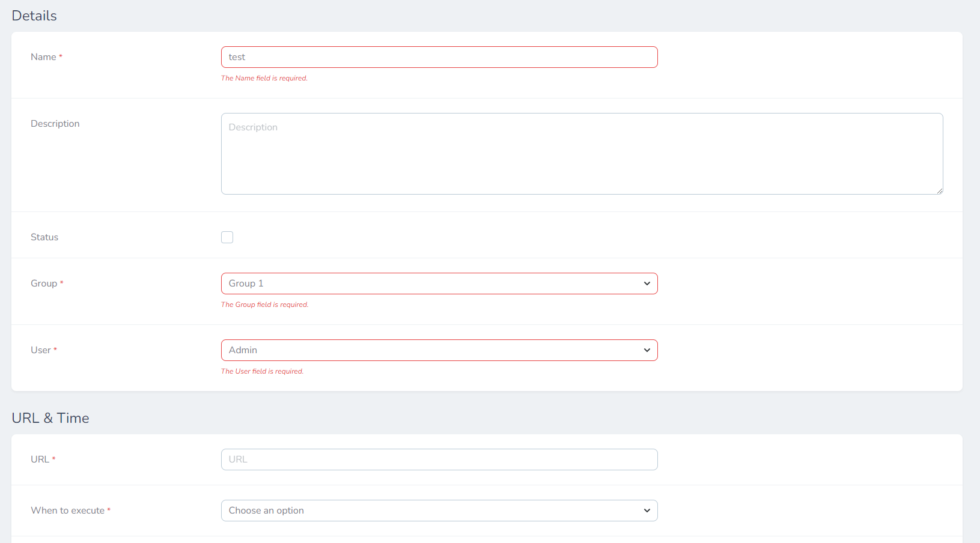Click the empty URL input field
The height and width of the screenshot is (543, 980).
tap(439, 459)
